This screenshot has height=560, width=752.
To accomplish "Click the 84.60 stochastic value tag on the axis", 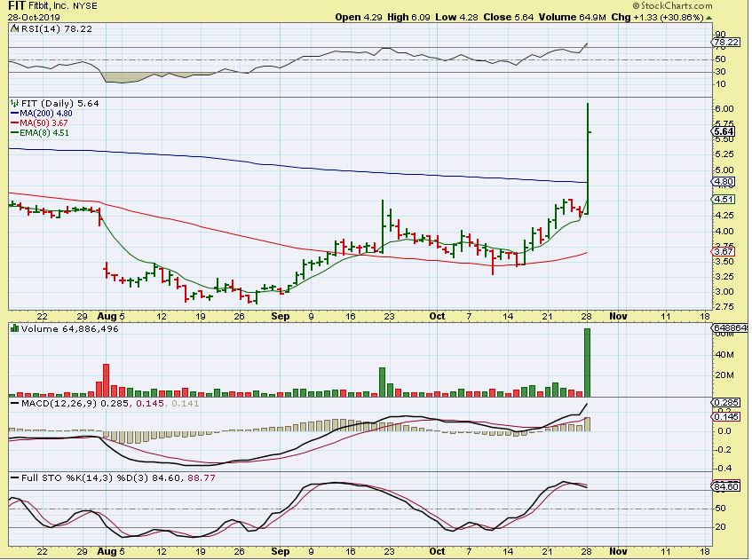I will point(726,486).
